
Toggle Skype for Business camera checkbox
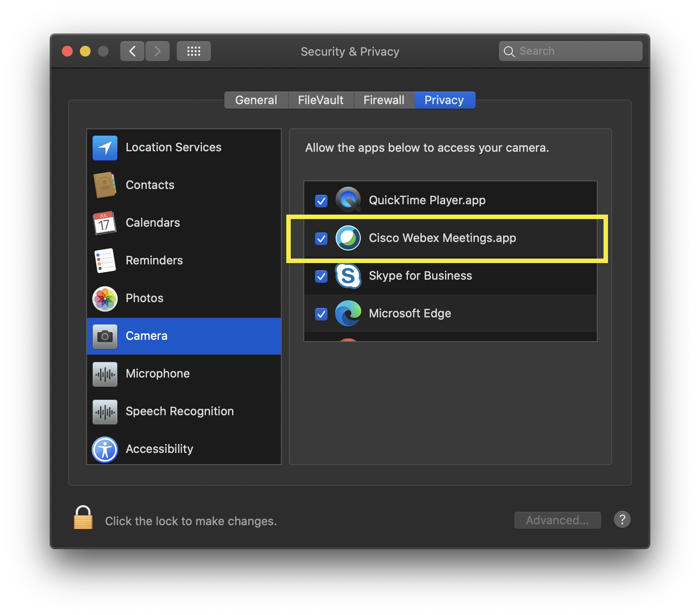[321, 276]
